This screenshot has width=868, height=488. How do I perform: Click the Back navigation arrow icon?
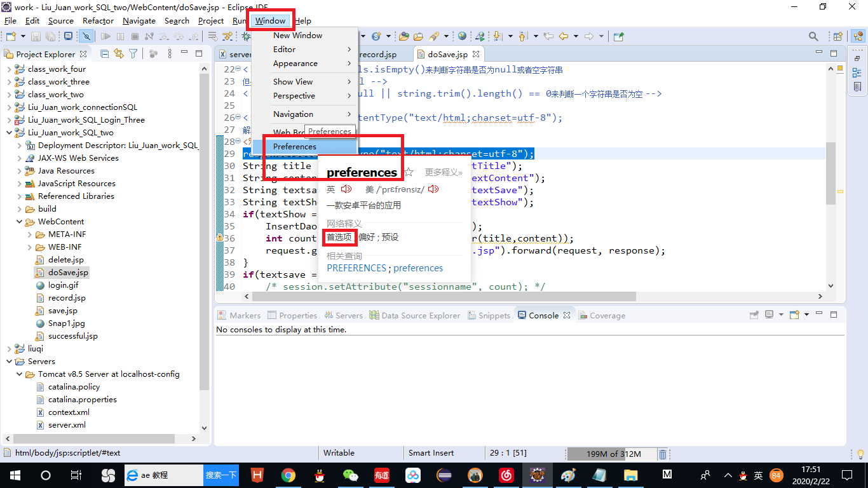click(564, 36)
